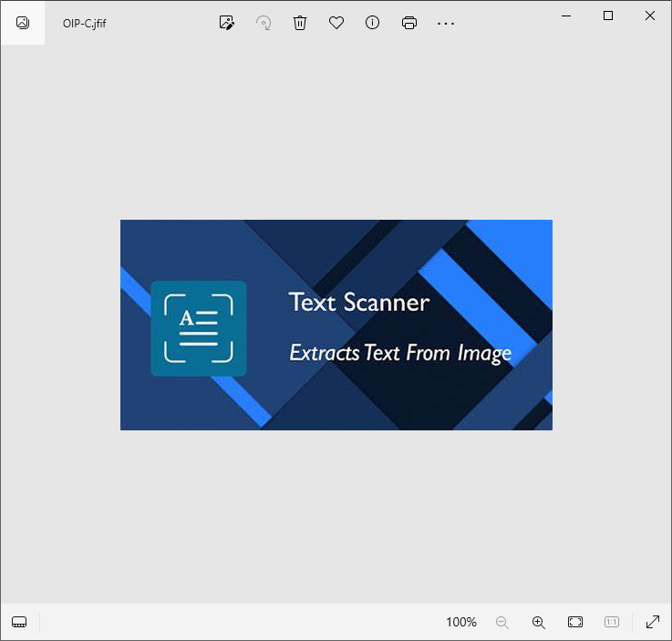The width and height of the screenshot is (672, 641).
Task: Maximize the Photos window
Action: [x=608, y=16]
